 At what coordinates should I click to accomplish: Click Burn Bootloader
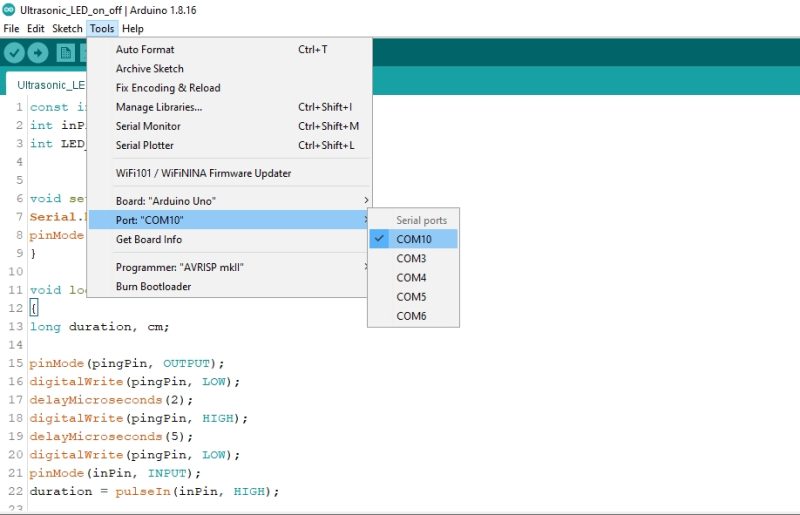153,286
